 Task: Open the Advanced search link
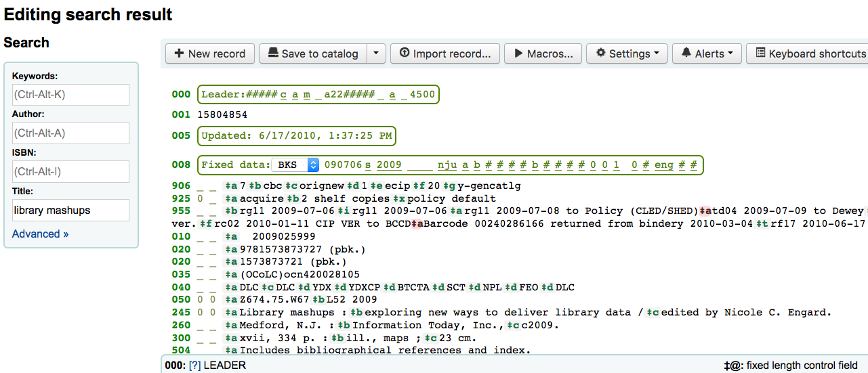[40, 234]
